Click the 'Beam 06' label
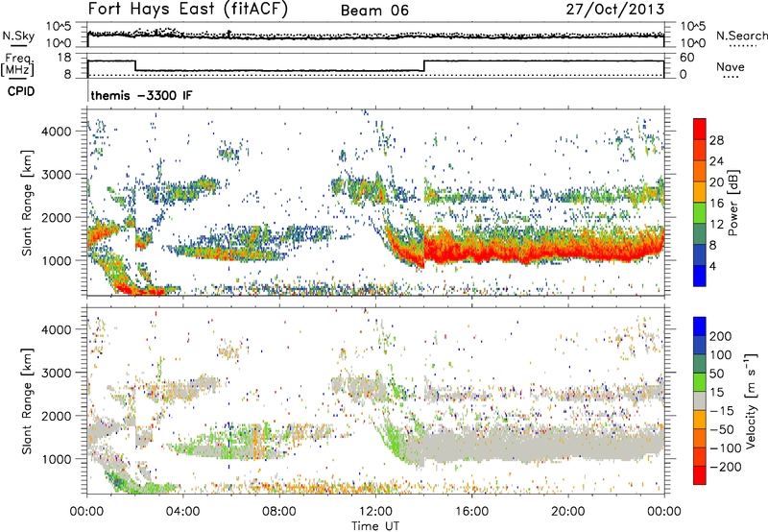This screenshot has width=768, height=532. [374, 11]
